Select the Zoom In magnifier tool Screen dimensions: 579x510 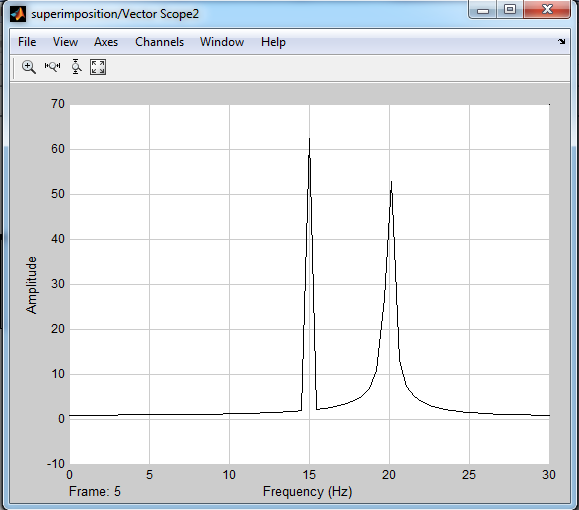pyautogui.click(x=29, y=67)
